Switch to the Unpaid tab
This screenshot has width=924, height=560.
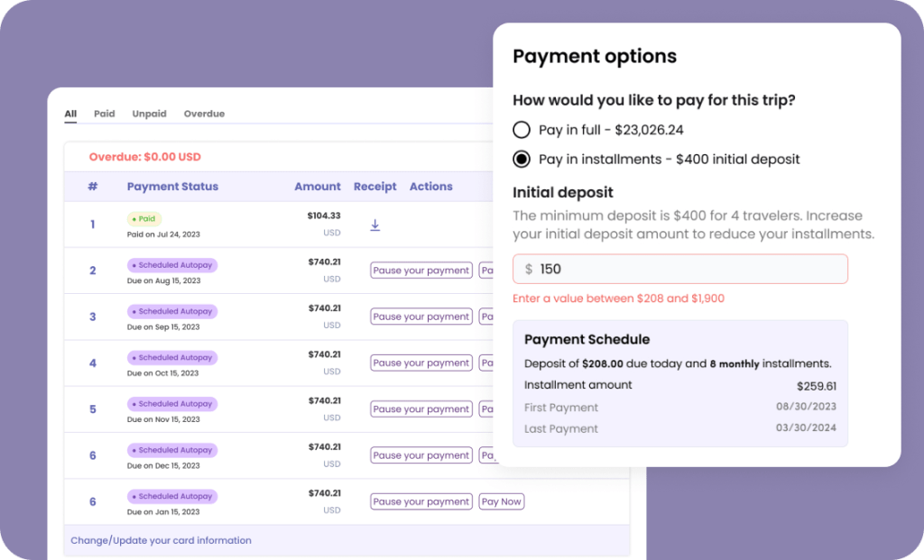click(x=149, y=114)
